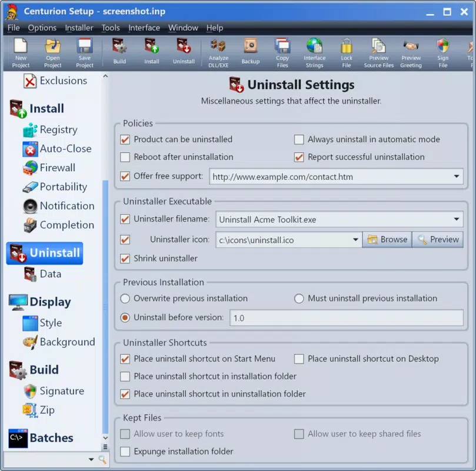Enable shortcut in installation folder

point(125,377)
